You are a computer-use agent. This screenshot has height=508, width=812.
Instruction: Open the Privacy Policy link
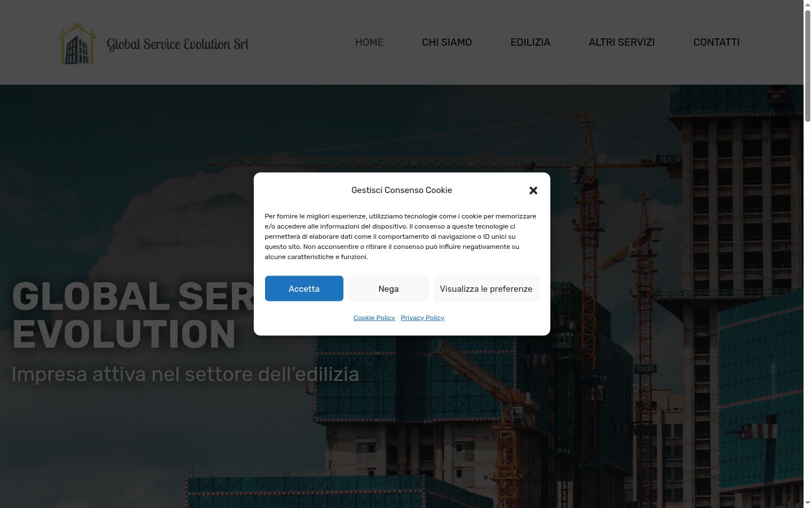point(422,318)
